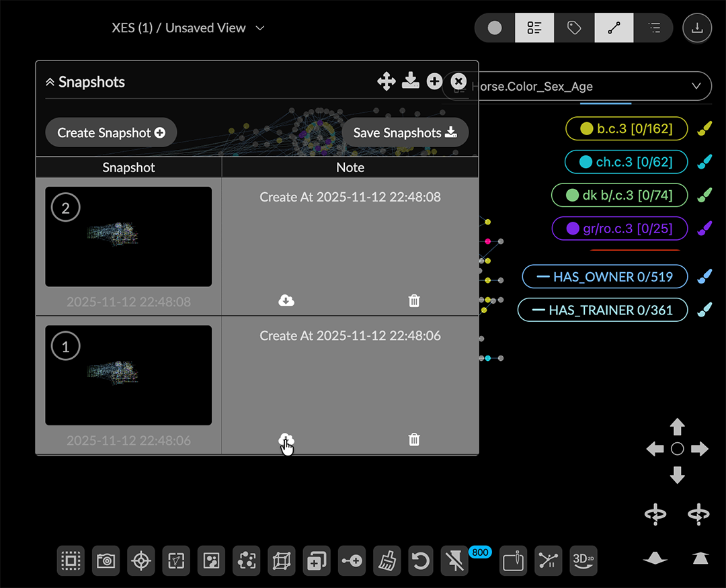
Task: Open snapshot 1 thumbnail preview
Action: point(128,375)
